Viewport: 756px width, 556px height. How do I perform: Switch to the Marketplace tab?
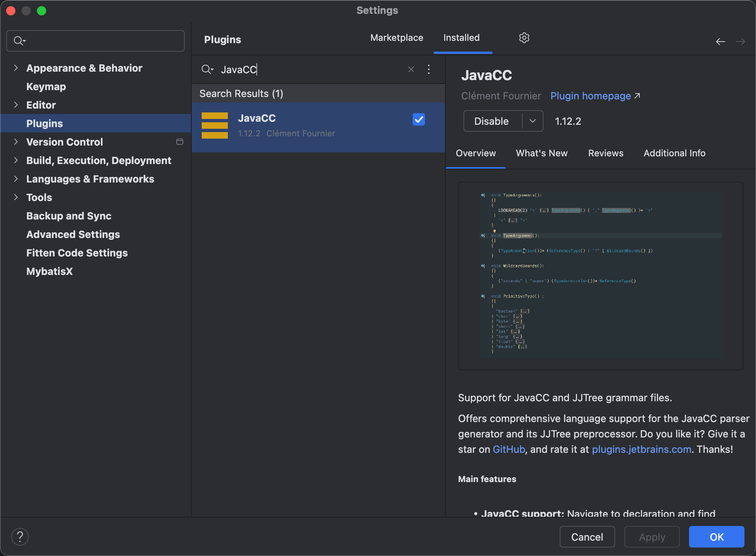tap(396, 38)
